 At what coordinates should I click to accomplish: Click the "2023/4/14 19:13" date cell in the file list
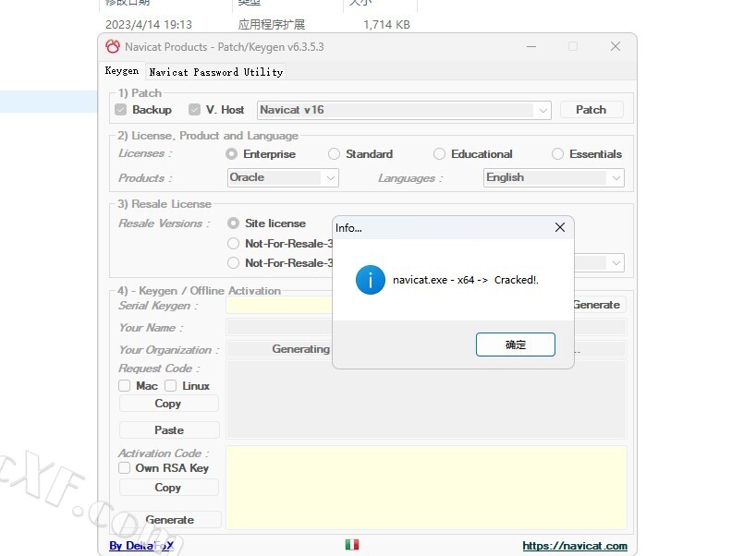click(149, 25)
